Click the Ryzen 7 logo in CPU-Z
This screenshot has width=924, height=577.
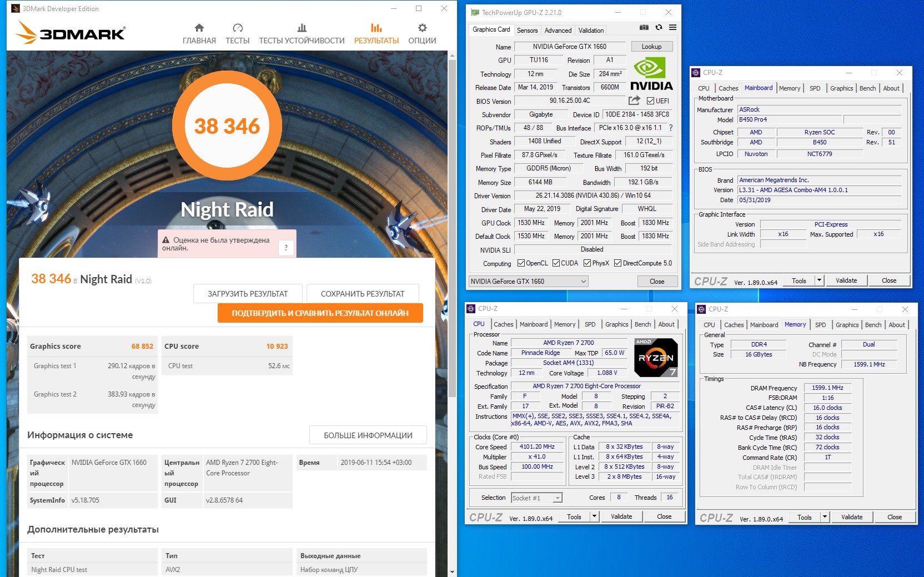656,357
